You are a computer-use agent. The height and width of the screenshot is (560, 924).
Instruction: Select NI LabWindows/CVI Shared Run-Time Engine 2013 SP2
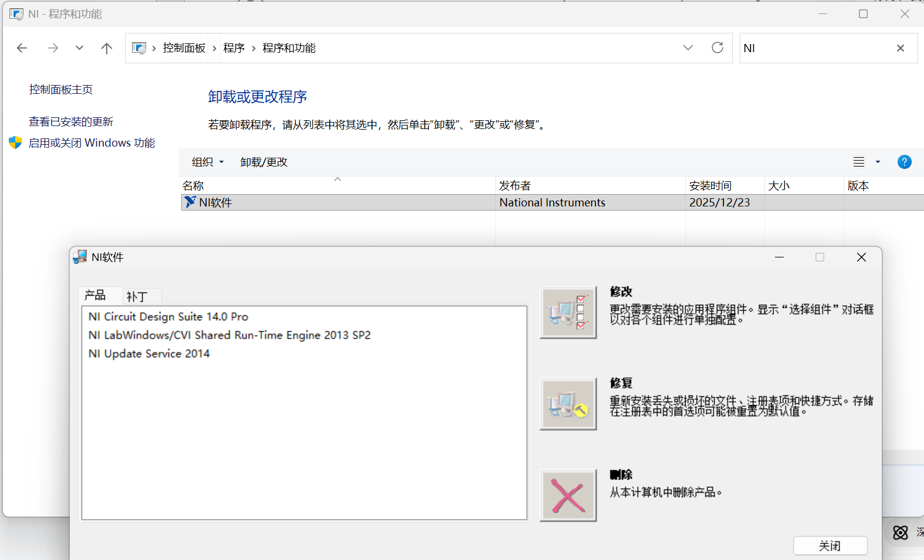(229, 335)
